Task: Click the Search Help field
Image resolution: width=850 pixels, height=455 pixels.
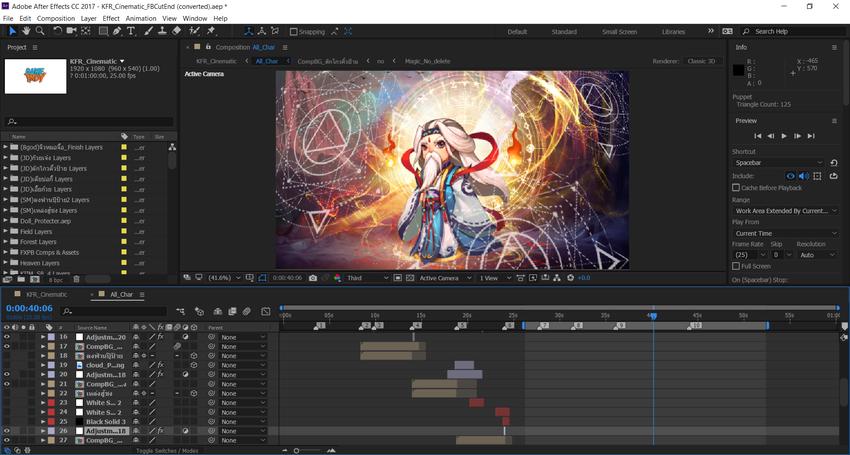Action: click(x=793, y=31)
